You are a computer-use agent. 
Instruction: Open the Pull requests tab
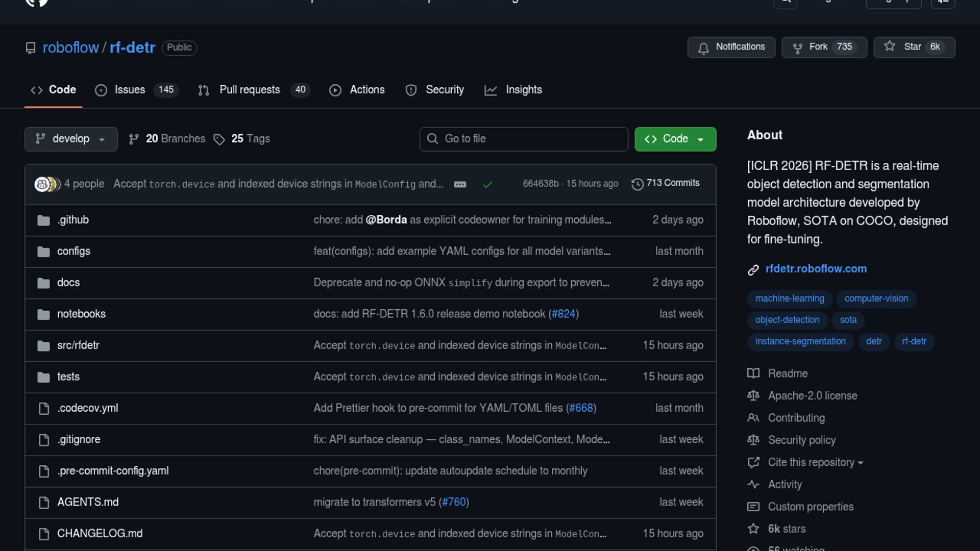coord(250,90)
